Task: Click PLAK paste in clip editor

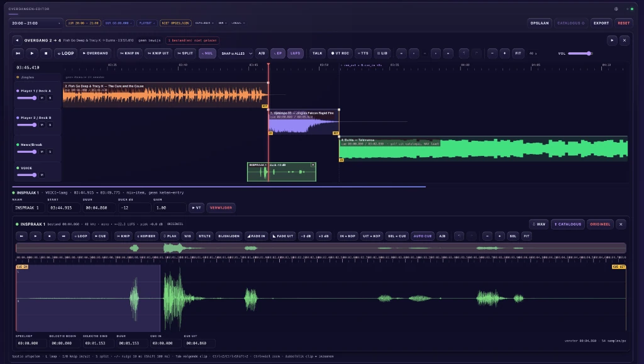Action: (x=170, y=236)
